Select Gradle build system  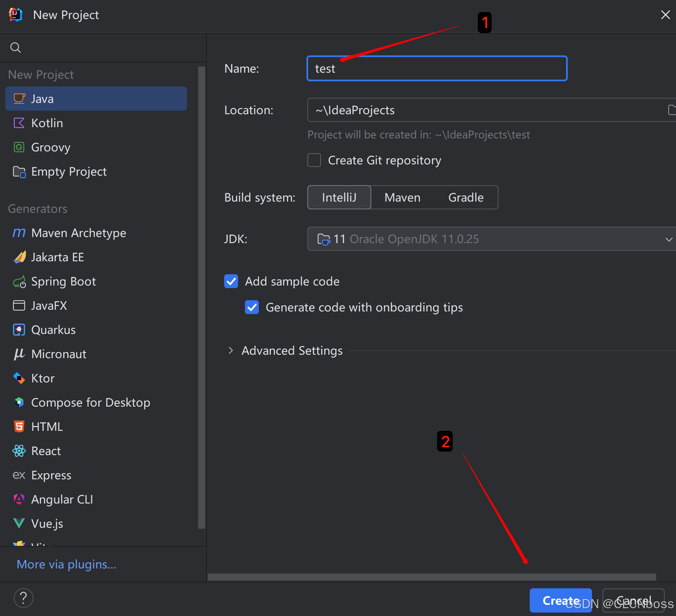point(466,197)
